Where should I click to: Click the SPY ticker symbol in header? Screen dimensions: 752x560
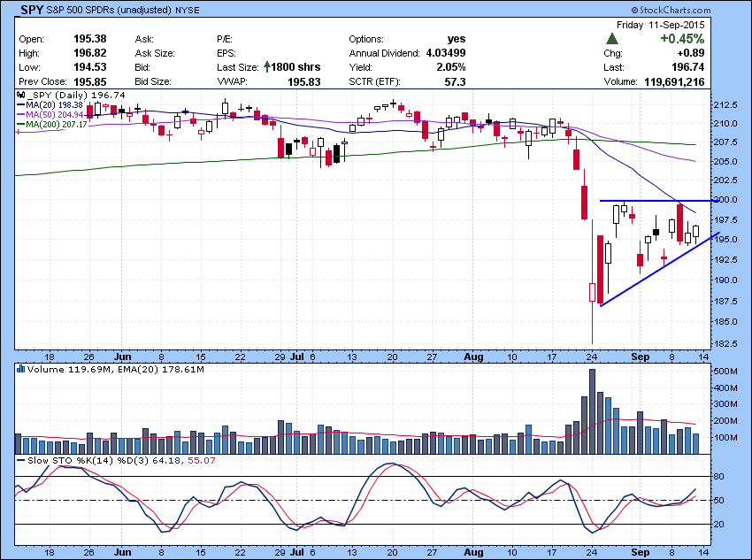[32, 10]
